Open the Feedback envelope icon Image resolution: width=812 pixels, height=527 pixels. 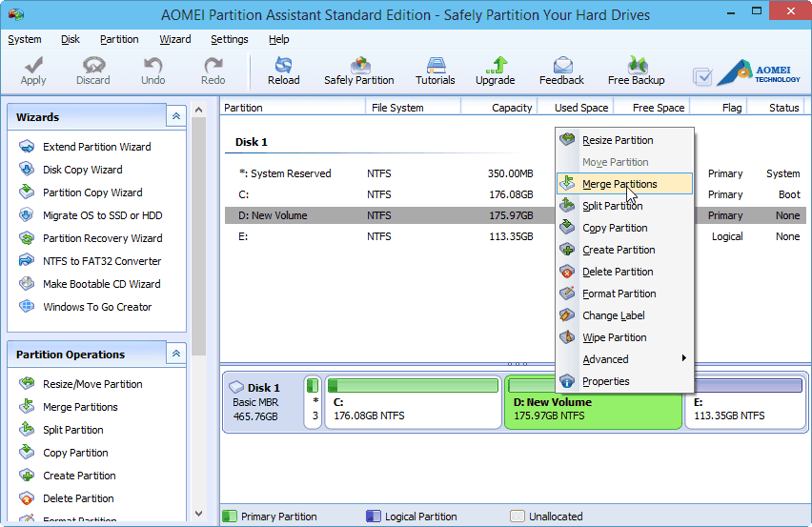pos(562,65)
